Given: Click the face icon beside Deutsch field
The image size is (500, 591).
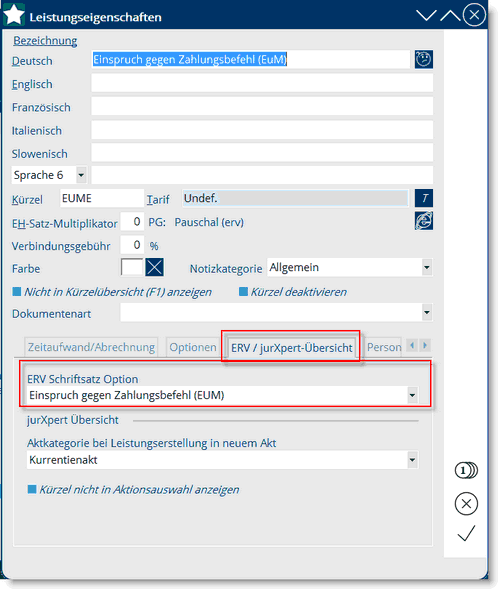Looking at the screenshot, I should [424, 59].
